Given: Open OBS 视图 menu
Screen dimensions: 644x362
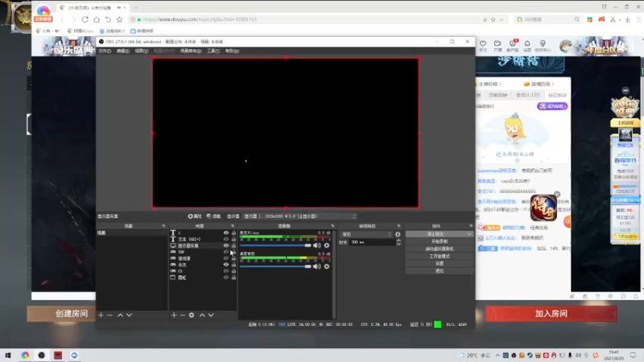Looking at the screenshot, I should click(x=142, y=51).
